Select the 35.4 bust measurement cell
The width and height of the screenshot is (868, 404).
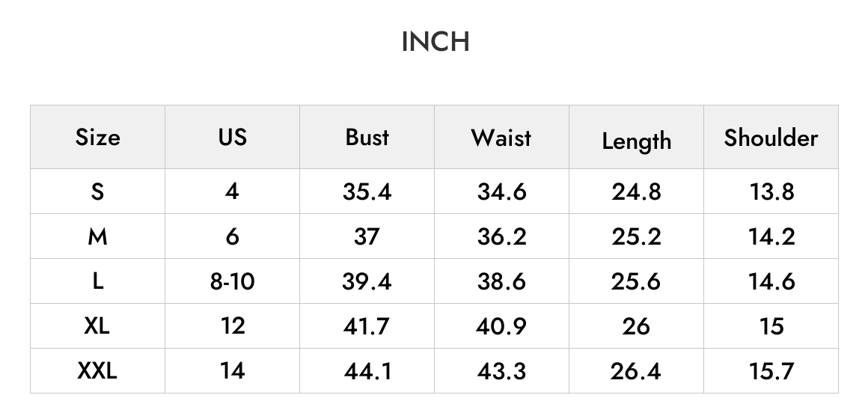click(x=367, y=192)
